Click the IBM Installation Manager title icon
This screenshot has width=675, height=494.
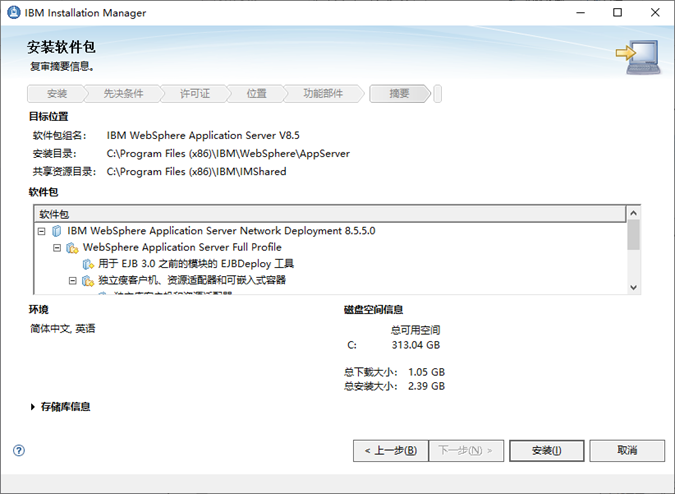click(x=14, y=12)
